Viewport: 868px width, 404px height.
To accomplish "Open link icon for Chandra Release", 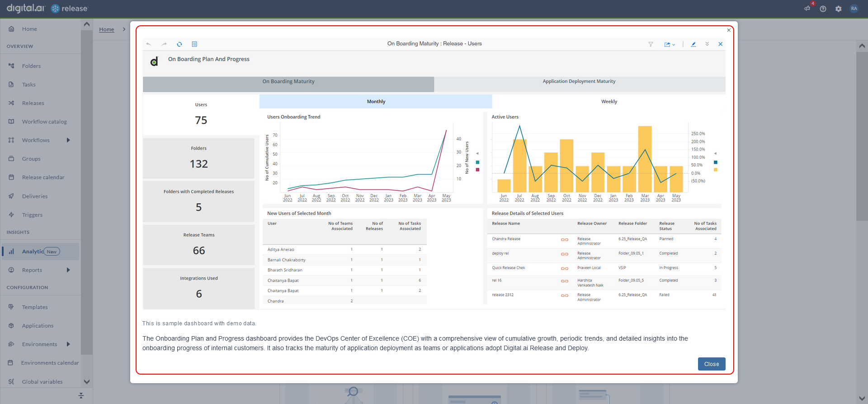I will tap(565, 240).
